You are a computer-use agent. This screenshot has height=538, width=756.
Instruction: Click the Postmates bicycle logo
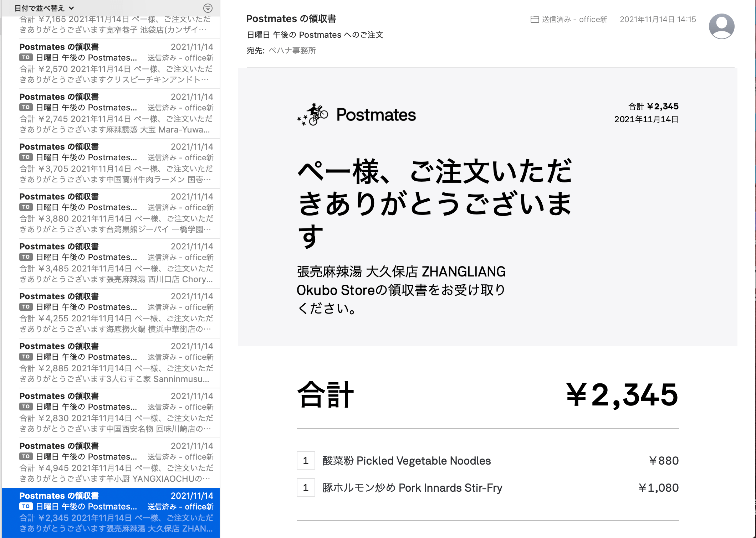click(313, 115)
